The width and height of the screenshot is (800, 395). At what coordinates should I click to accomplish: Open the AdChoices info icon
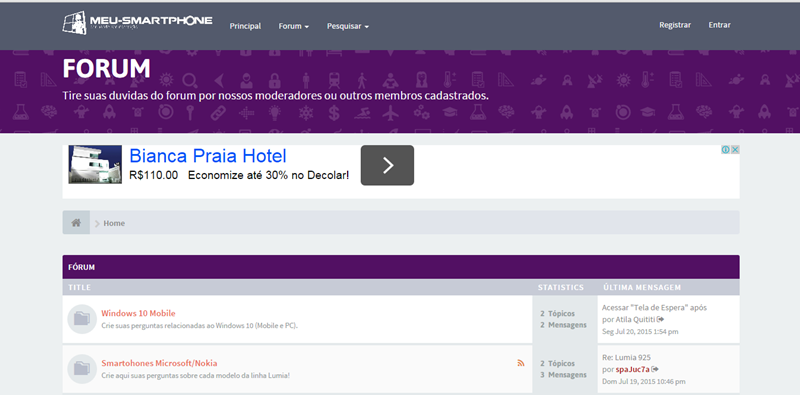[726, 150]
